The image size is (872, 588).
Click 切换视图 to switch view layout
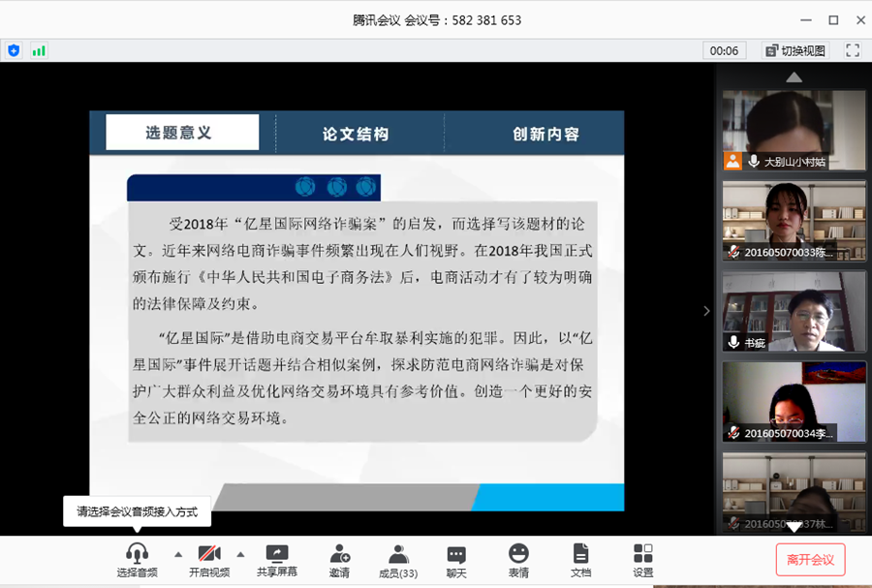(x=795, y=50)
